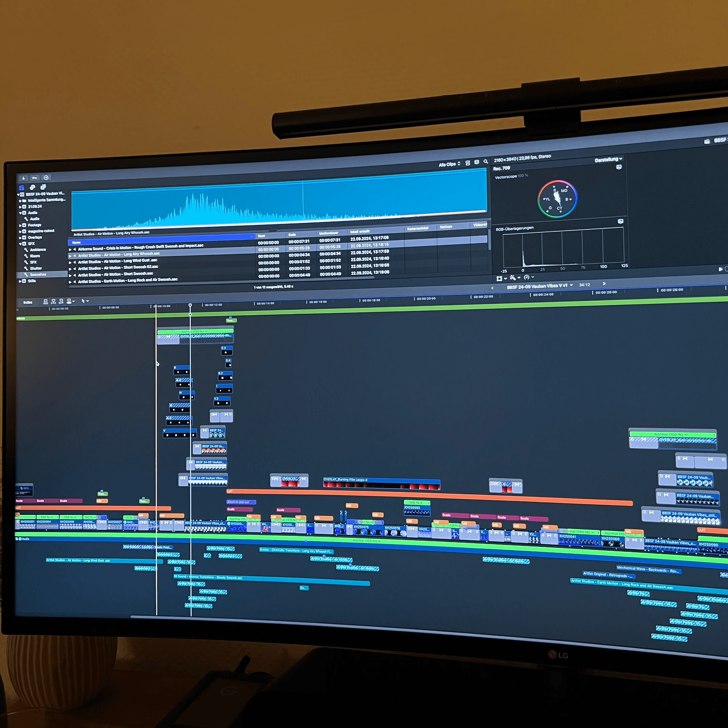Open the timeline Index button
This screenshot has width=728, height=728.
(28, 302)
